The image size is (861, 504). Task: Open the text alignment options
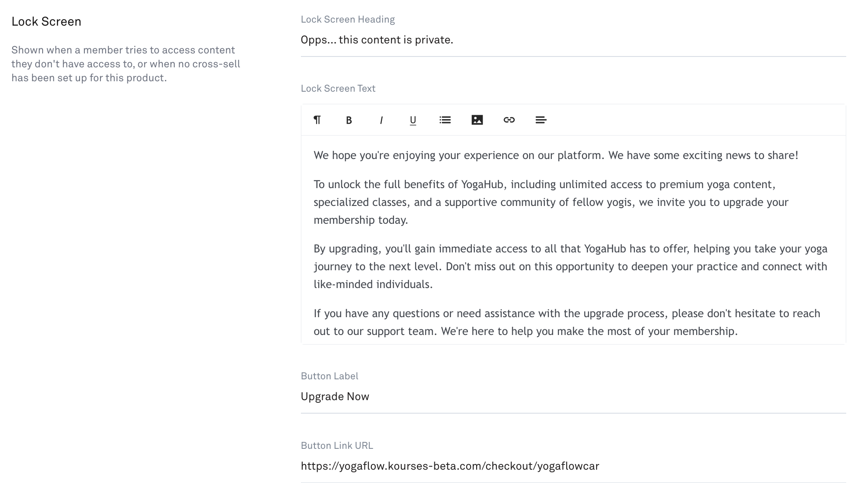point(541,120)
